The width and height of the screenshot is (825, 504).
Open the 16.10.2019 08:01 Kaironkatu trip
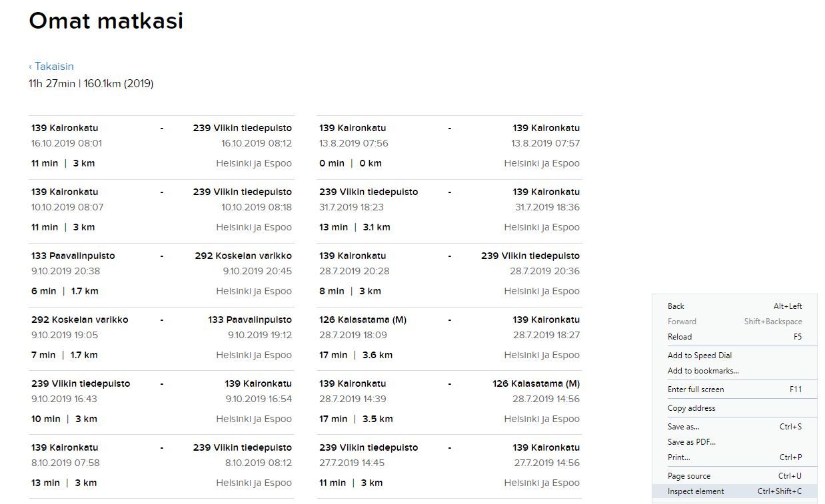161,147
